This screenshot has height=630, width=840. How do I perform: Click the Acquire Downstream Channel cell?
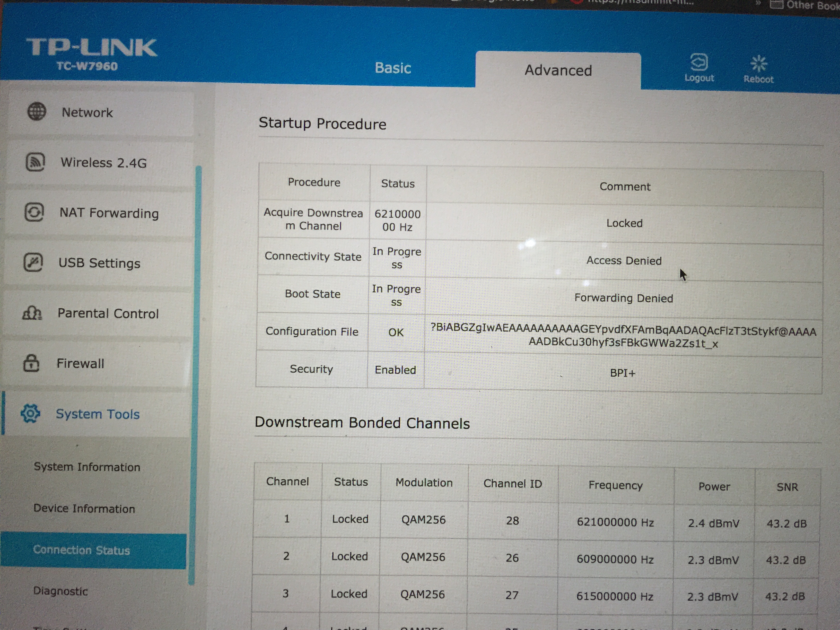tap(313, 219)
